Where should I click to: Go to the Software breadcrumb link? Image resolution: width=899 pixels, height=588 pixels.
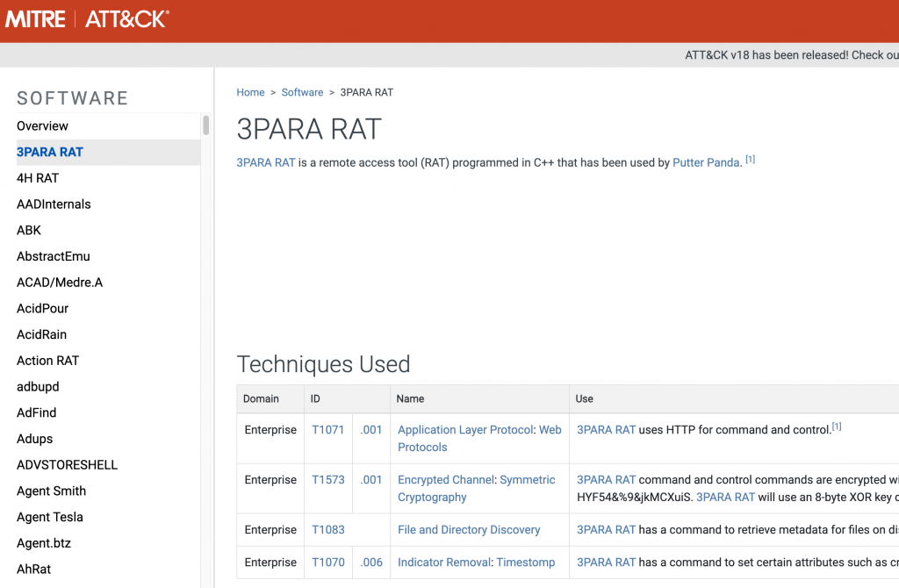coord(302,92)
